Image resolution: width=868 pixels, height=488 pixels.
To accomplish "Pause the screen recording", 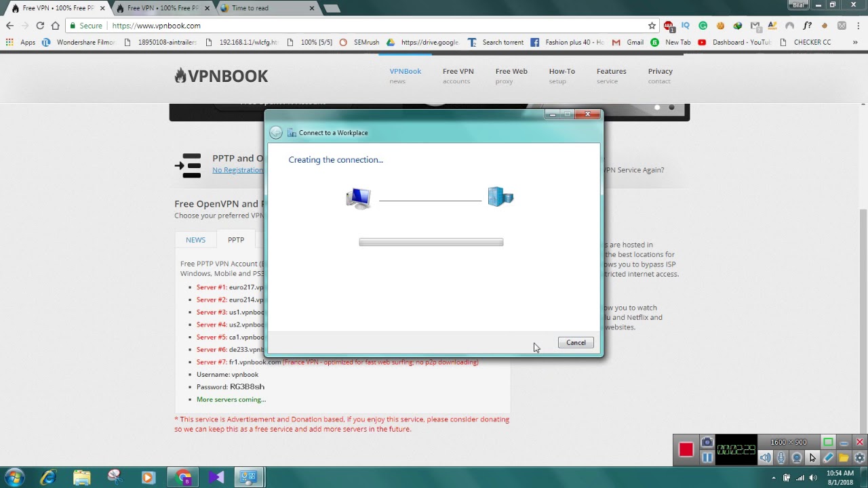I will click(707, 457).
